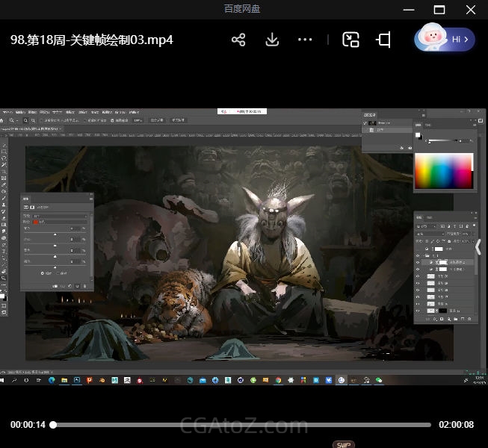This screenshot has height=448, width=488.
Task: Click the mini-window playback icon in header
Action: [x=350, y=40]
